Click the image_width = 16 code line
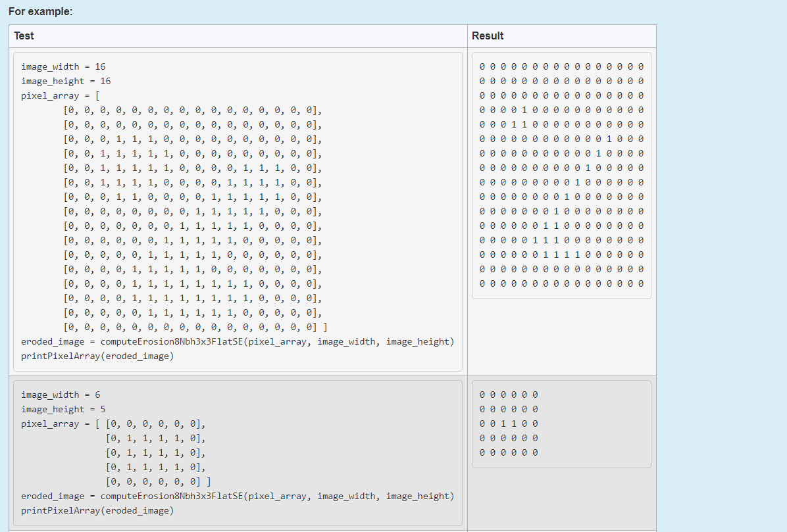Image resolution: width=787 pixels, height=532 pixels. 63,66
